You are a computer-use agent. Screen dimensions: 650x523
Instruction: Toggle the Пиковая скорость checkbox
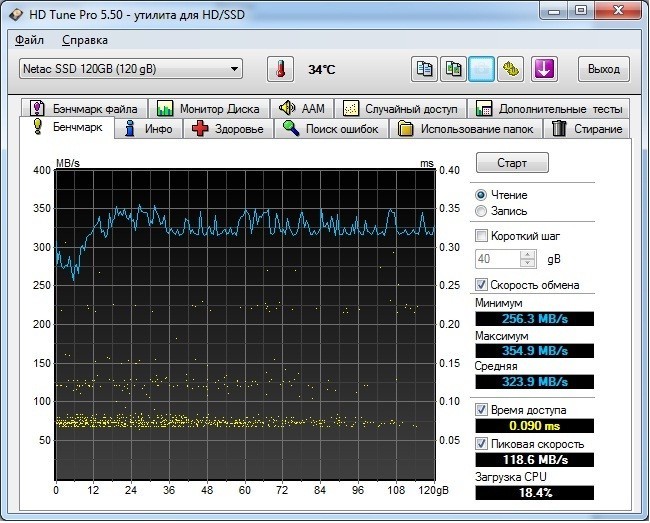(x=481, y=444)
